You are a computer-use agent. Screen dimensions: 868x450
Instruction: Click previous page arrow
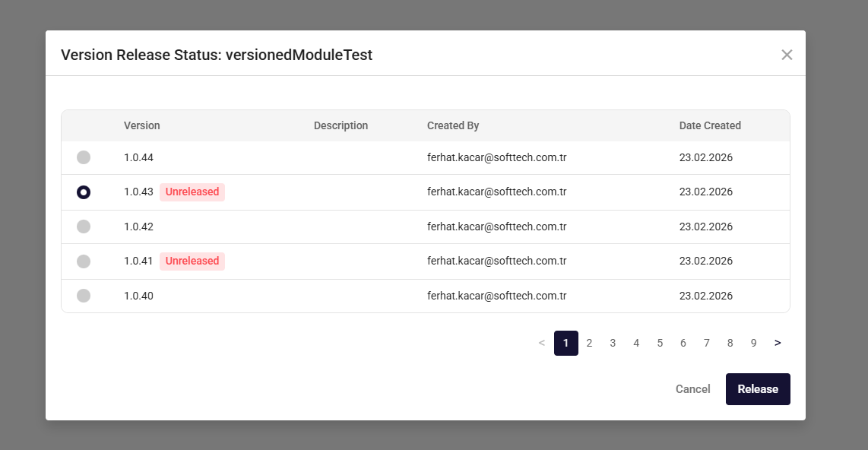pos(542,343)
